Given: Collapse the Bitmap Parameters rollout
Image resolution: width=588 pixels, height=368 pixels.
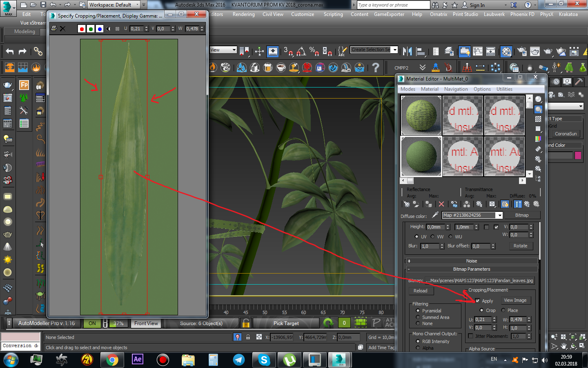Looking at the screenshot, I should 472,269.
